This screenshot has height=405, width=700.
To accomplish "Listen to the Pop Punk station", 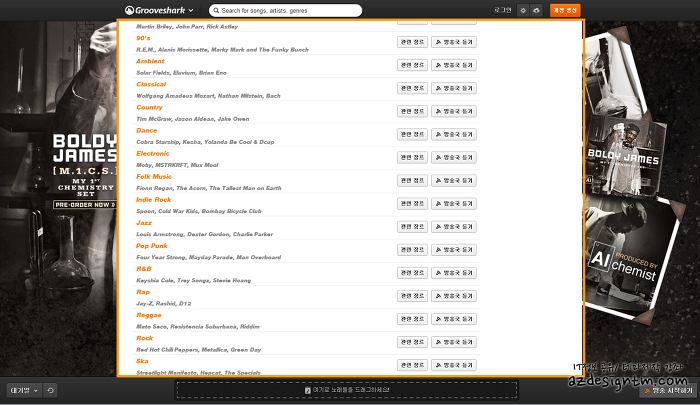I will [454, 250].
